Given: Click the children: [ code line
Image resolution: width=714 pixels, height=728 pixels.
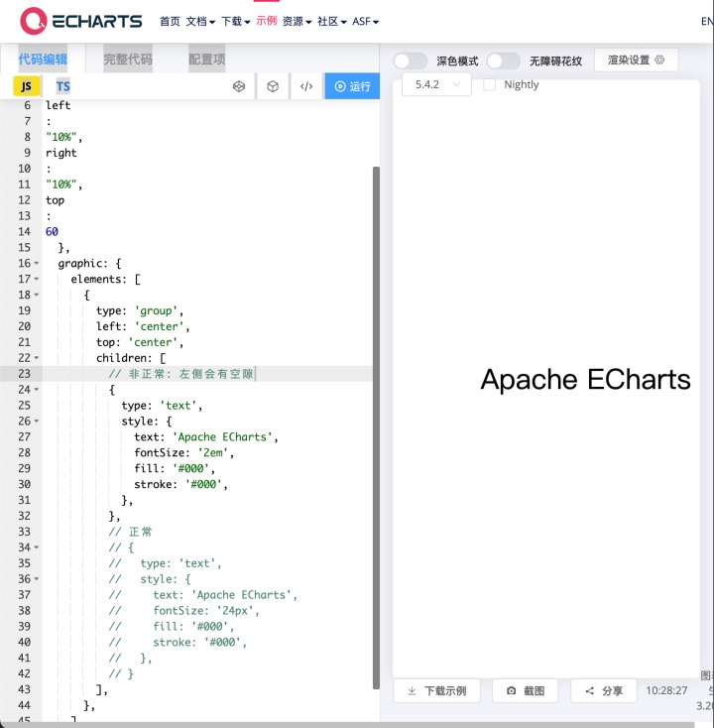Looking at the screenshot, I should pyautogui.click(x=131, y=358).
